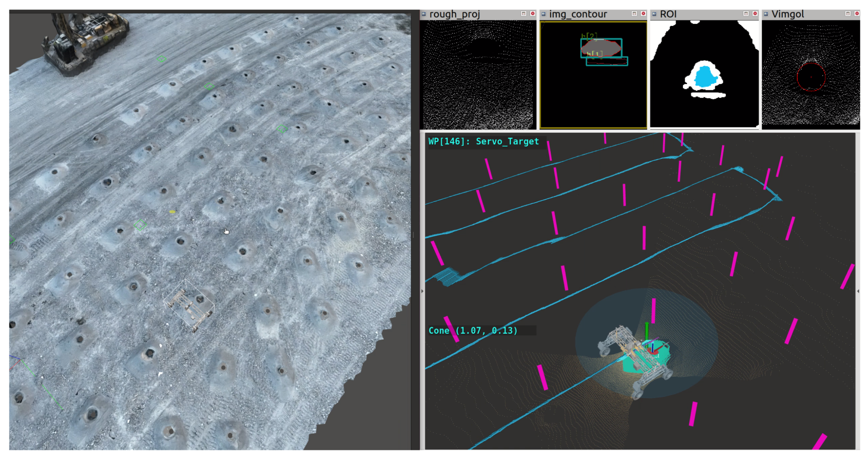Close the ROI image window
Image resolution: width=868 pixels, height=458 pixels.
[x=755, y=14]
